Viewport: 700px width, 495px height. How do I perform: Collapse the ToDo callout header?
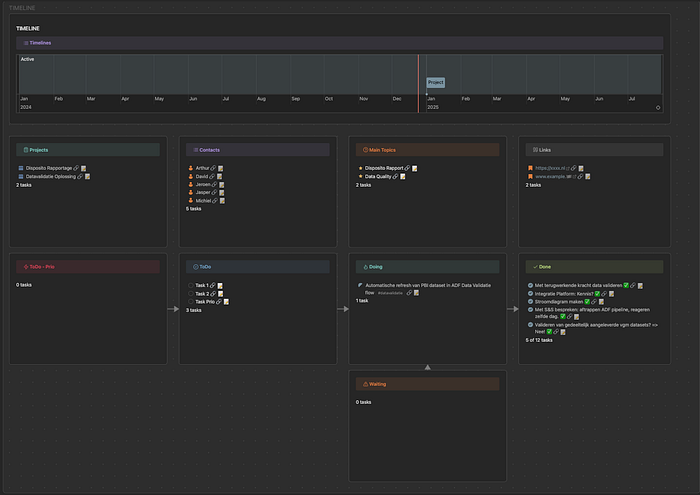pos(258,267)
